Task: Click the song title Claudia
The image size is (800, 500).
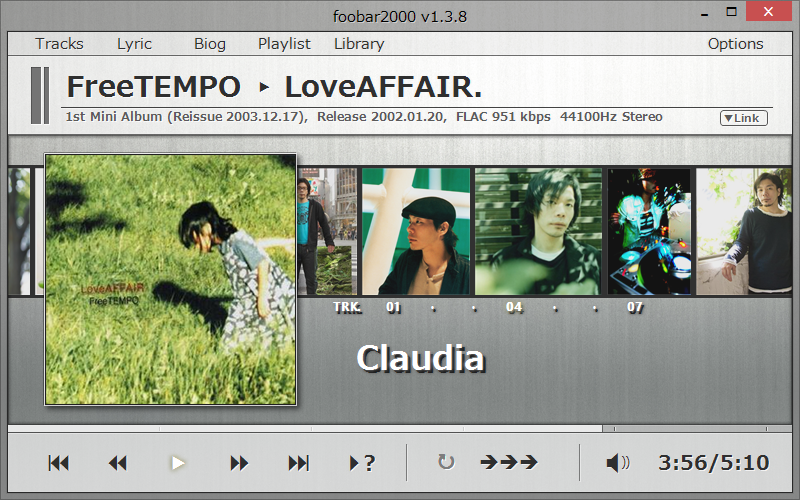Action: click(420, 358)
